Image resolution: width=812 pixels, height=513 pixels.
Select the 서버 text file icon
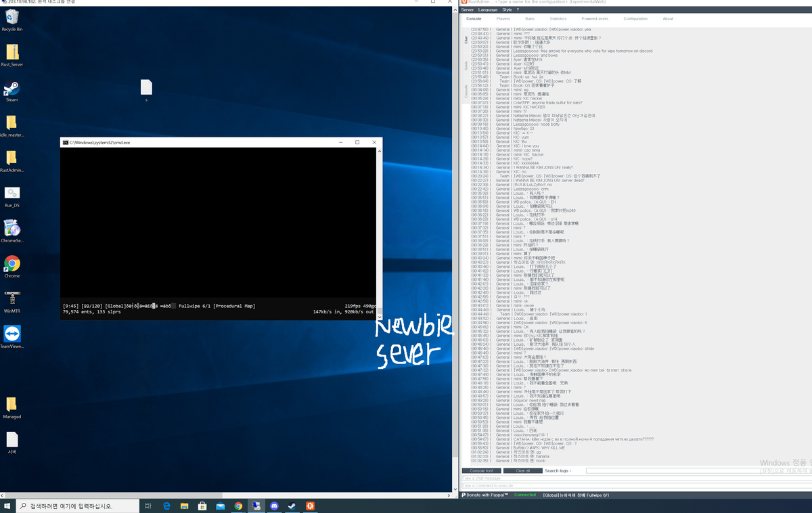pos(12,443)
